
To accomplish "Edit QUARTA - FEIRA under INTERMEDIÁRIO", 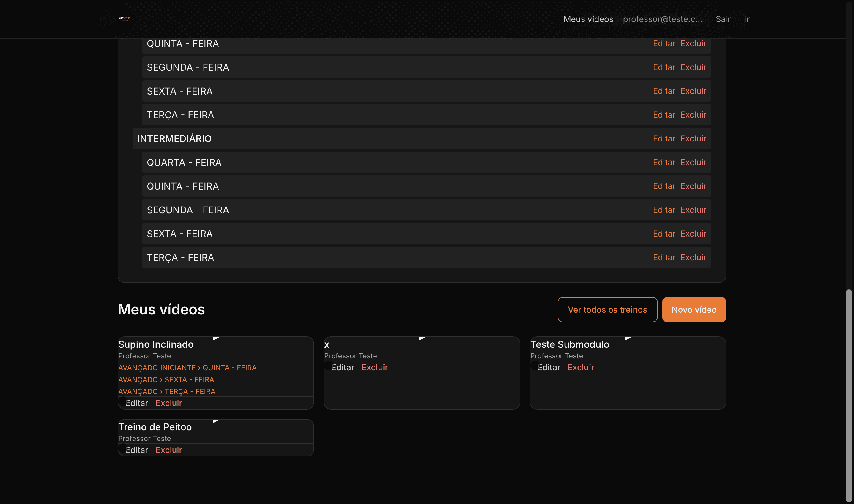I will (664, 162).
